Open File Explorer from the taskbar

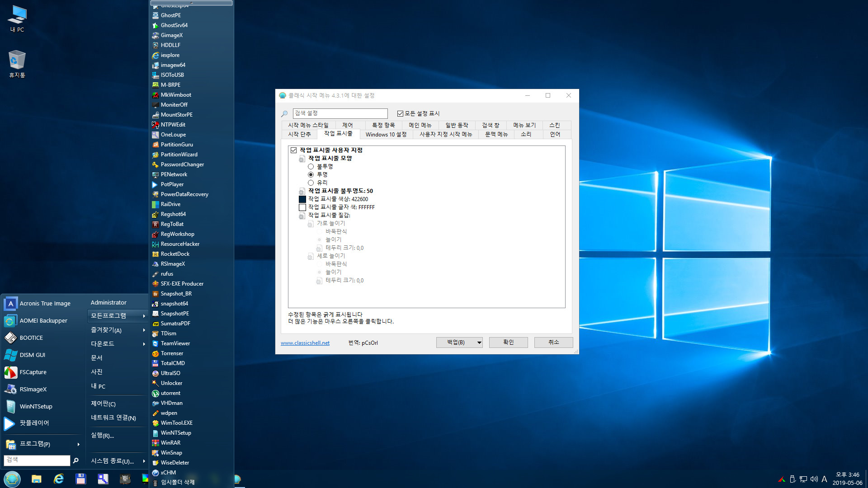(37, 479)
